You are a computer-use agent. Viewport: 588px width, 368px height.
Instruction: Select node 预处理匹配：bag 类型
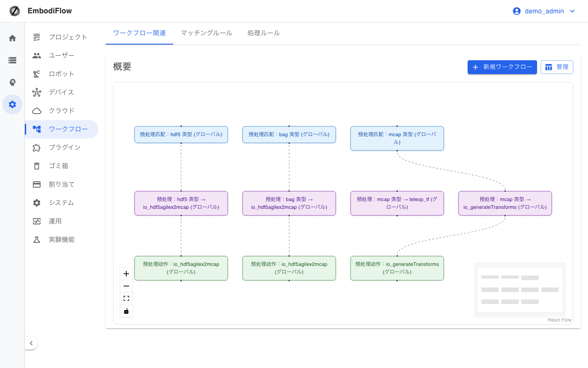coord(289,135)
